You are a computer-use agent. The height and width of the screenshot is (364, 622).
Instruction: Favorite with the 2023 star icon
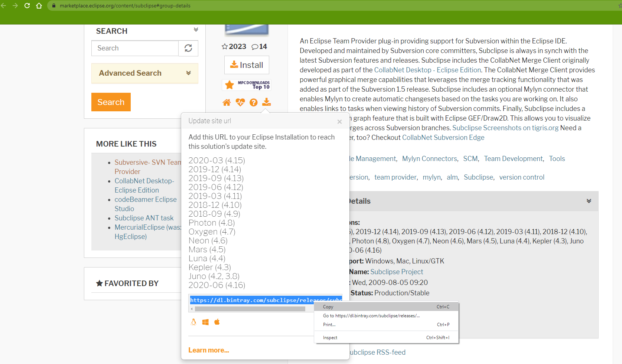pyautogui.click(x=225, y=46)
